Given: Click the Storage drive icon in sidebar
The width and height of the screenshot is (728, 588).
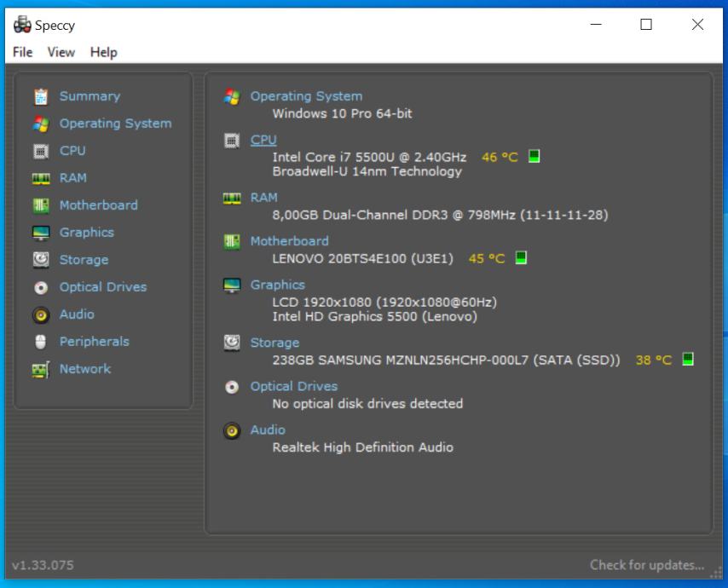Looking at the screenshot, I should click(41, 260).
